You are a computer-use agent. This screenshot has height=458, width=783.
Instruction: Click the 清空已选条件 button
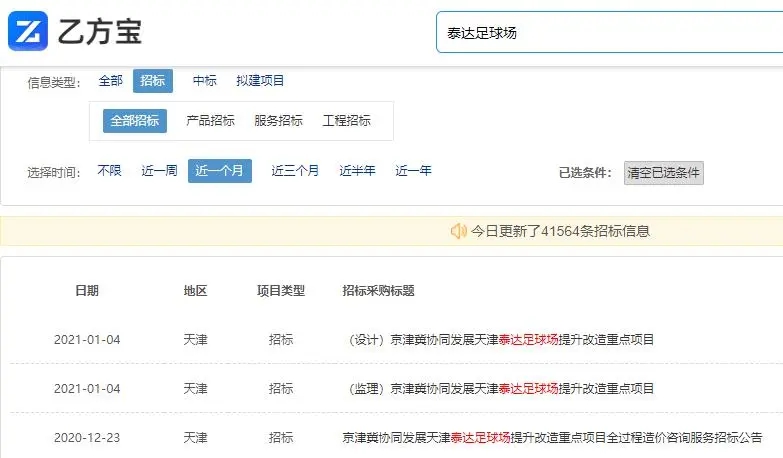coord(664,173)
